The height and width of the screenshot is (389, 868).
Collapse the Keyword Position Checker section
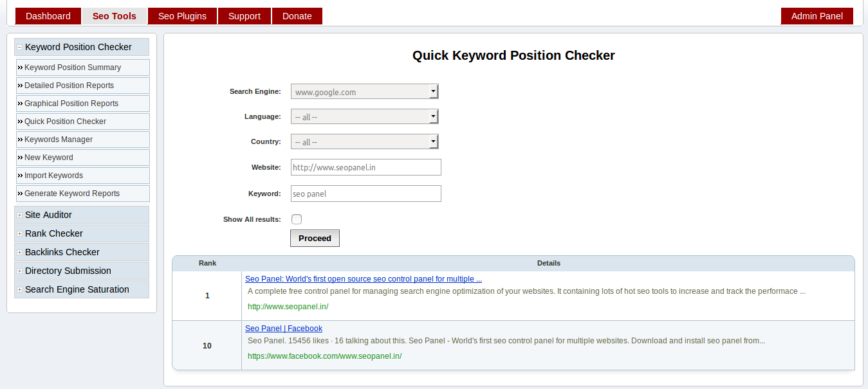[x=82, y=47]
